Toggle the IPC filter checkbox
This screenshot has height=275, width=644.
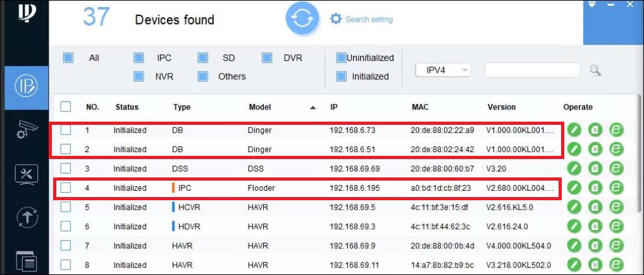pos(139,58)
